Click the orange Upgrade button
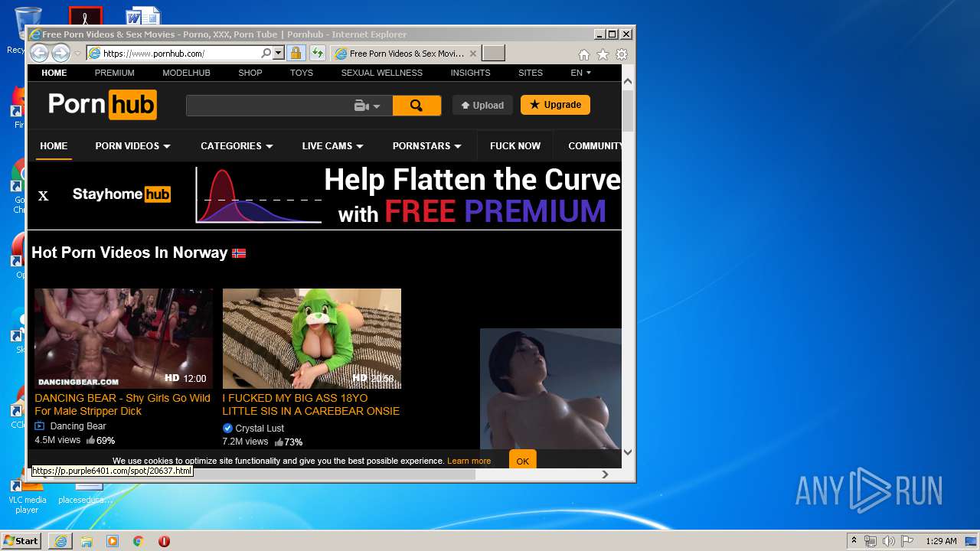The image size is (980, 551). (x=555, y=105)
